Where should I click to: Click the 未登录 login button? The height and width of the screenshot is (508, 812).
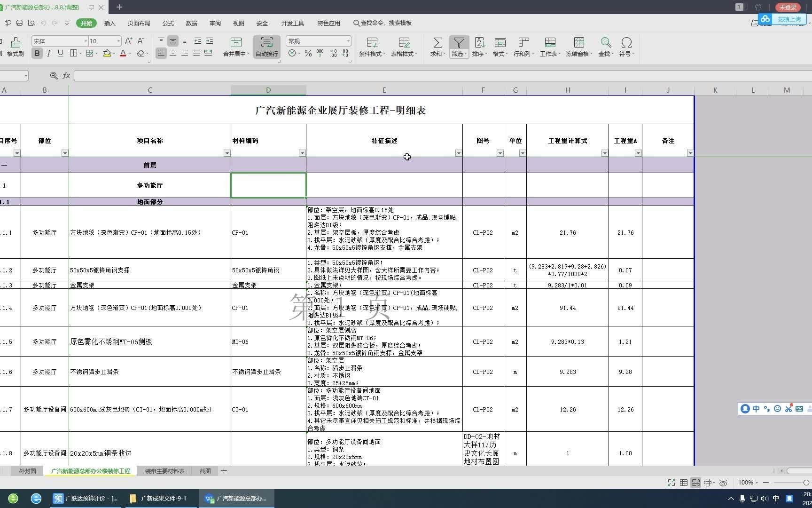tap(788, 7)
